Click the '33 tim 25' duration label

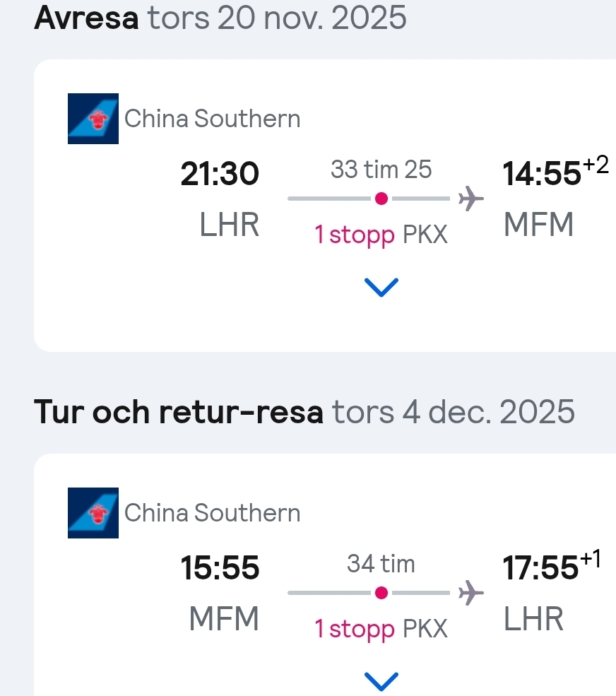(381, 169)
